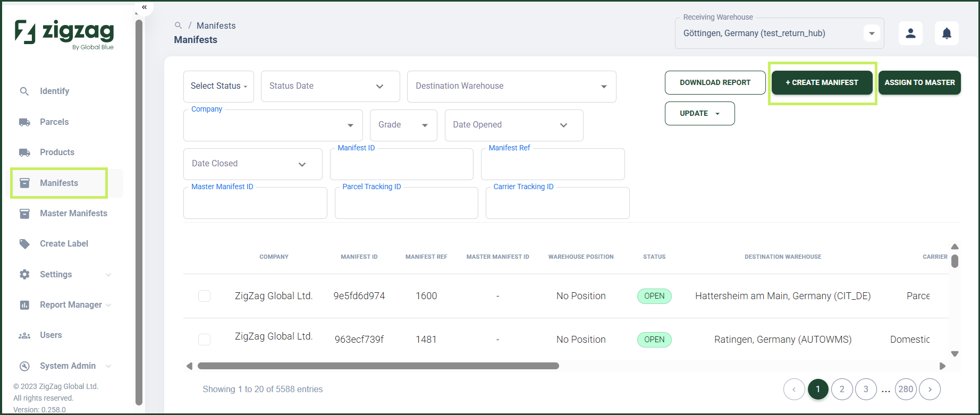Click the ASSIGN TO MASTER button
This screenshot has height=415, width=980.
[919, 83]
